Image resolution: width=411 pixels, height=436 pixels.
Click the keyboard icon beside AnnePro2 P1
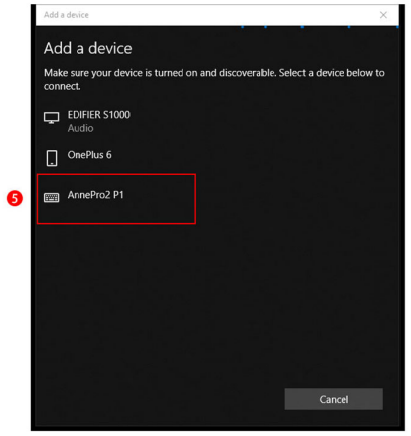(x=52, y=197)
